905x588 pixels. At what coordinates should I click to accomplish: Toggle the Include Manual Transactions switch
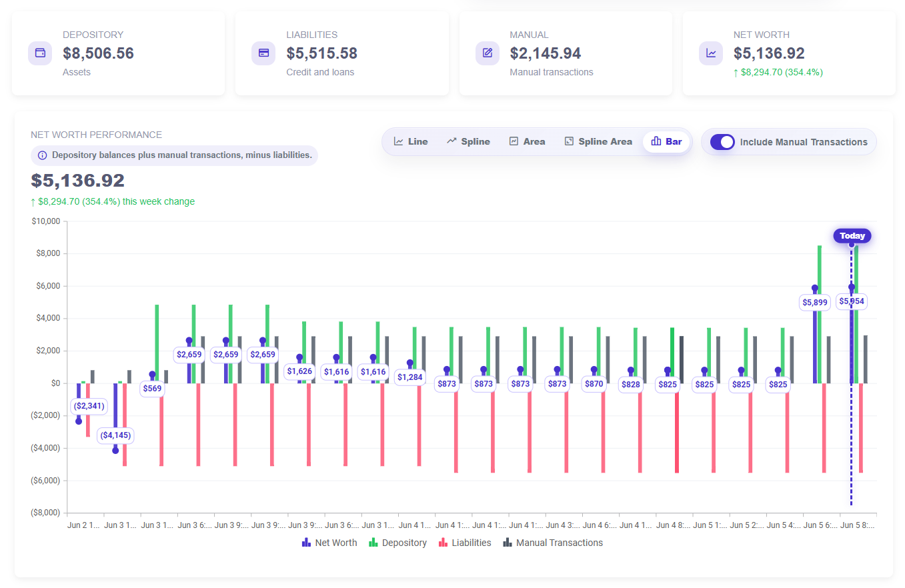[x=722, y=142]
